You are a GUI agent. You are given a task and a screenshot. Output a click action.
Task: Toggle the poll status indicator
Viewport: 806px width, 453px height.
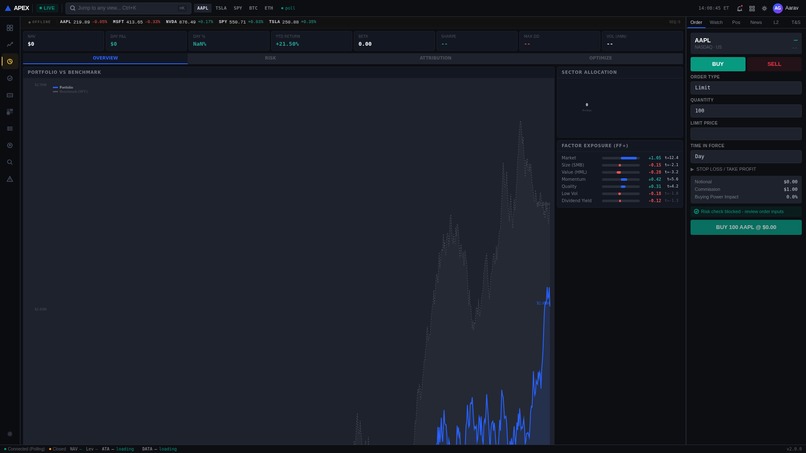click(x=288, y=8)
